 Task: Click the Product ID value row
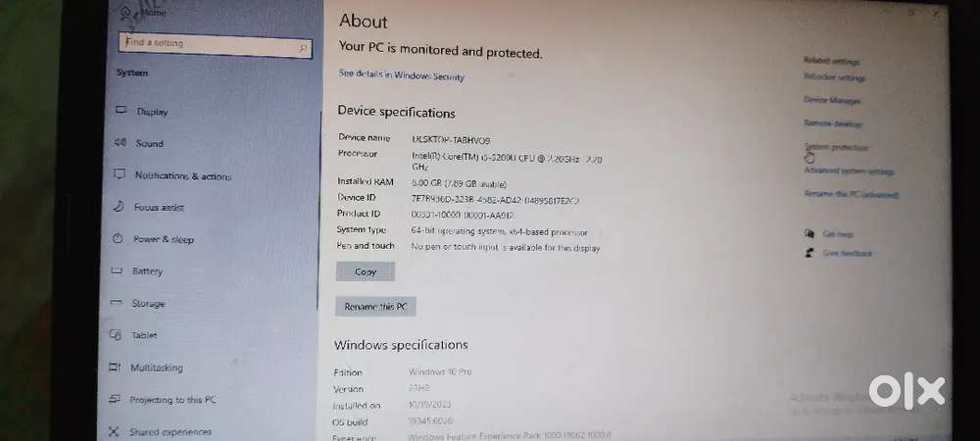pyautogui.click(x=462, y=215)
